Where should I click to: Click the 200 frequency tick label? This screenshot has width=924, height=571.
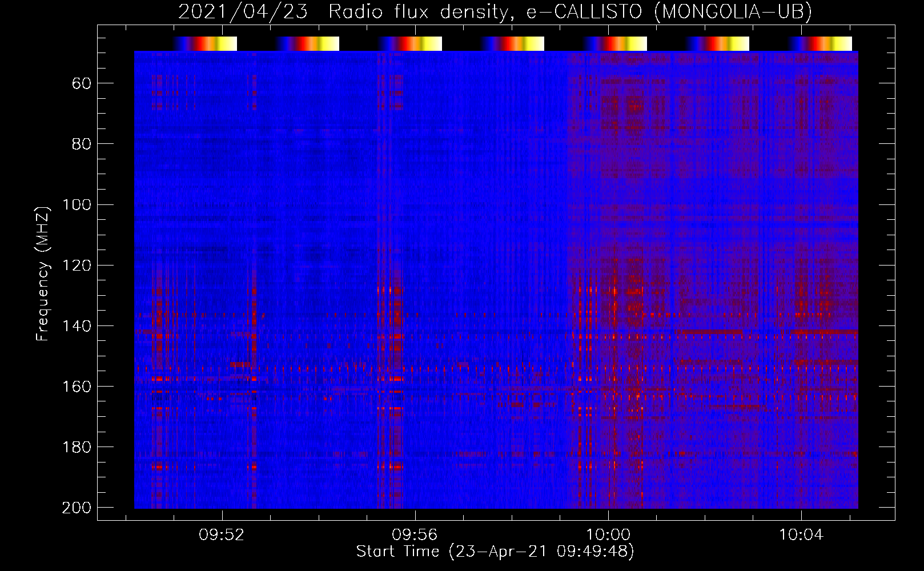pyautogui.click(x=77, y=507)
